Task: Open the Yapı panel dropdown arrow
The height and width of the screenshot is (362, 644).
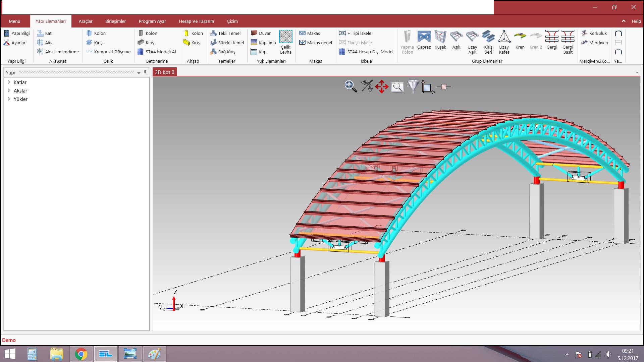Action: [139, 73]
